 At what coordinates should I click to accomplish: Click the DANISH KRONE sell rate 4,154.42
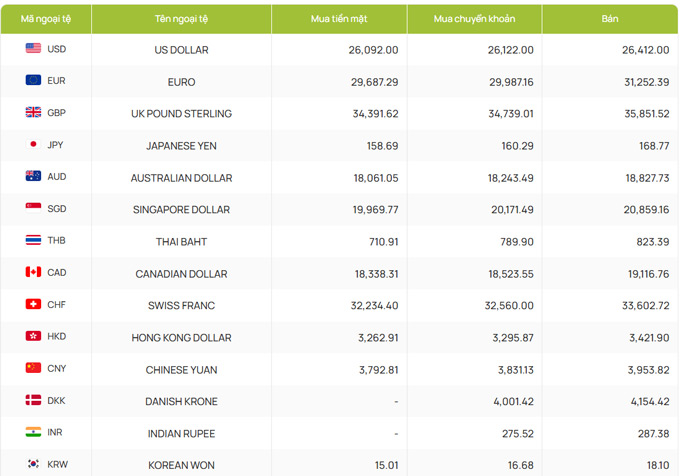tap(650, 401)
